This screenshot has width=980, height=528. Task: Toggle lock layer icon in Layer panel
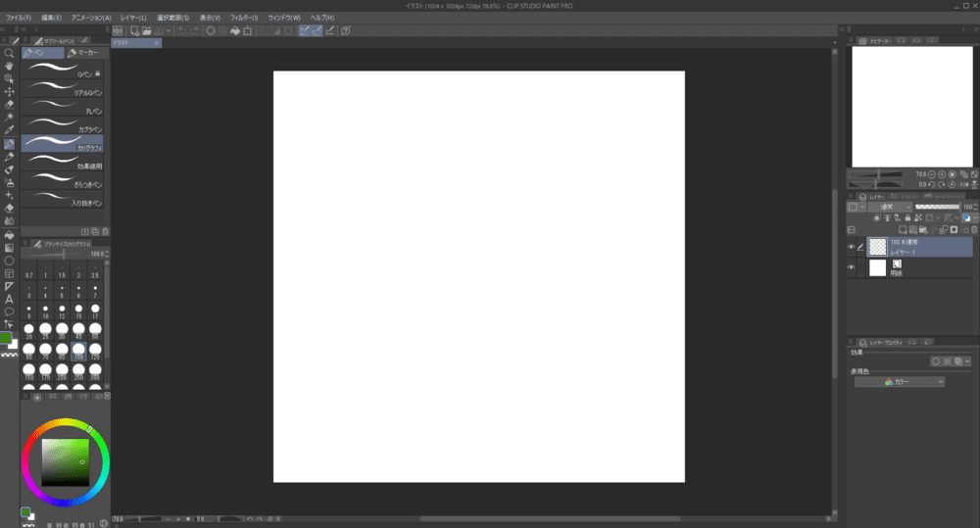907,218
